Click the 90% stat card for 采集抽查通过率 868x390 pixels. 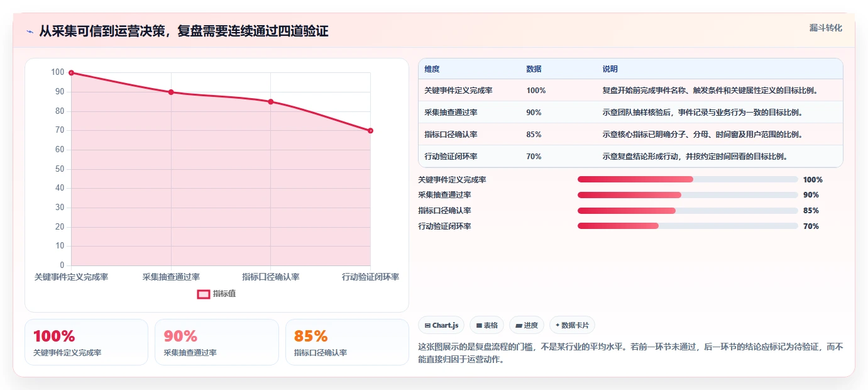pos(216,342)
